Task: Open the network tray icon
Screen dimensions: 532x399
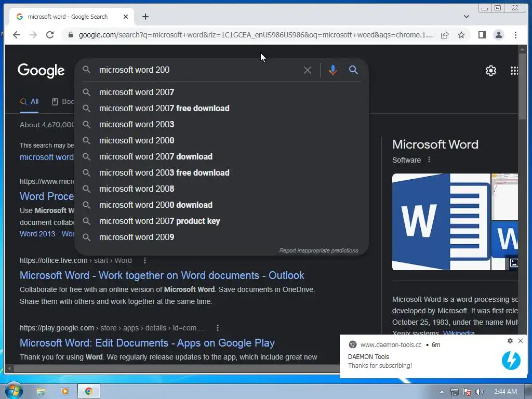Action: [x=454, y=392]
